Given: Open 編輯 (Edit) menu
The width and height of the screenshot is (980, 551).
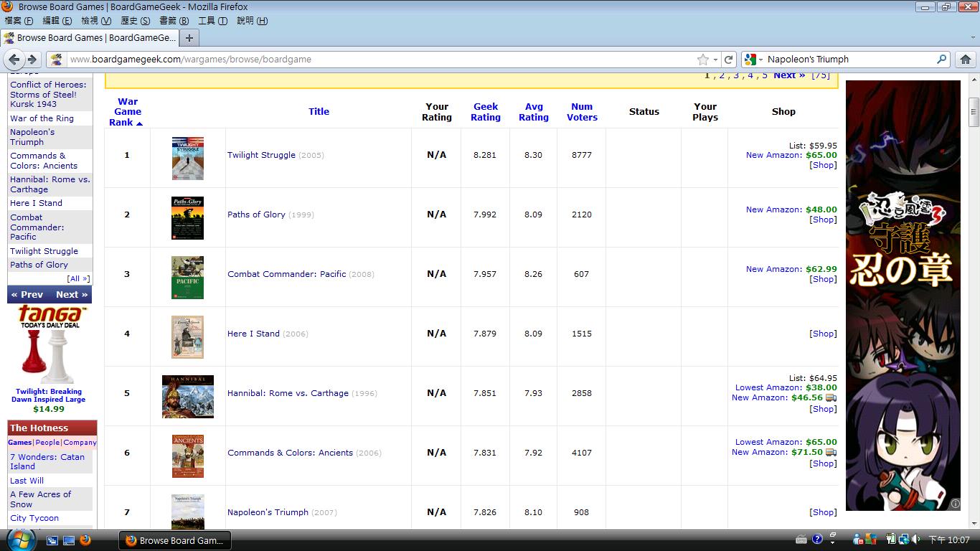Looking at the screenshot, I should [57, 21].
